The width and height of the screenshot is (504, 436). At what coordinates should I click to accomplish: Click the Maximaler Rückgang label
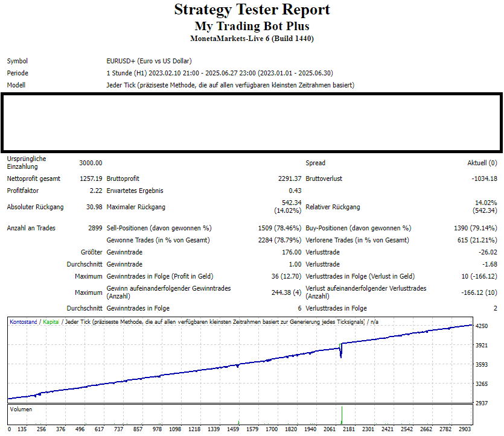[x=136, y=207]
